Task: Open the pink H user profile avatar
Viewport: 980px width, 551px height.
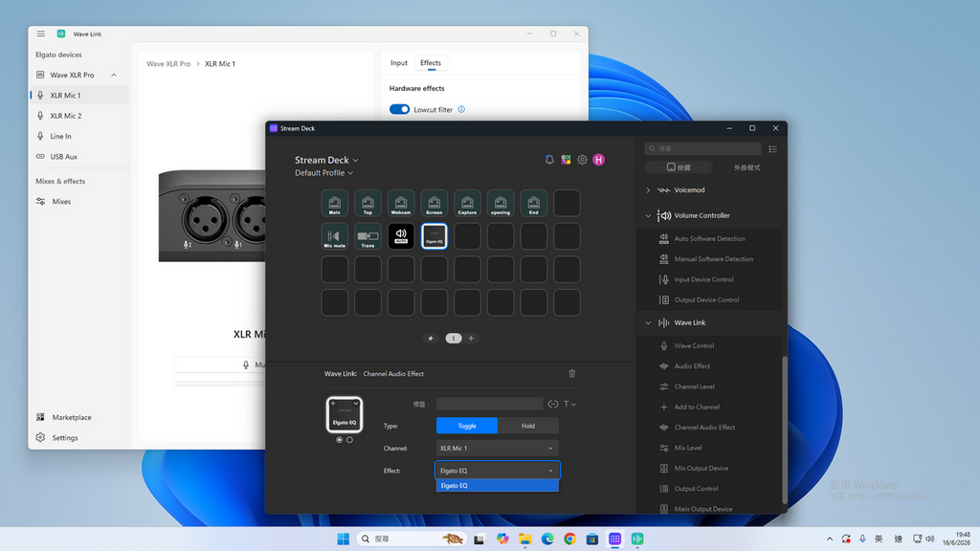Action: coord(599,160)
